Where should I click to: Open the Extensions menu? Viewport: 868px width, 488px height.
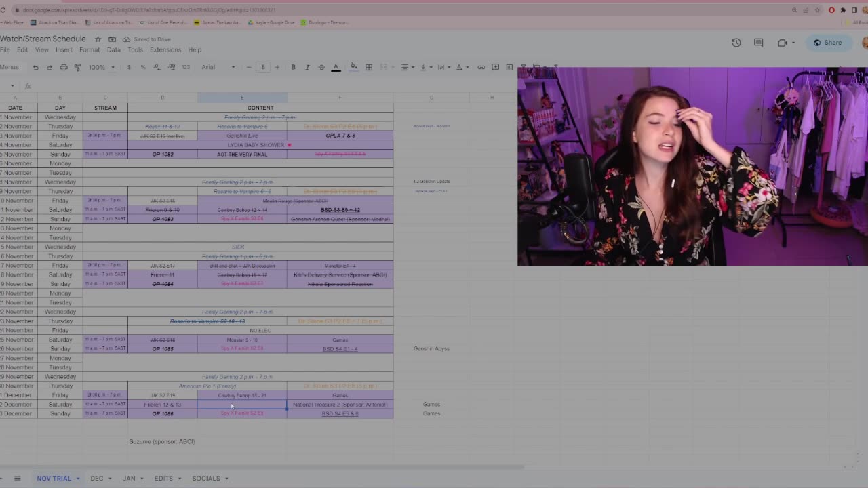(x=165, y=49)
